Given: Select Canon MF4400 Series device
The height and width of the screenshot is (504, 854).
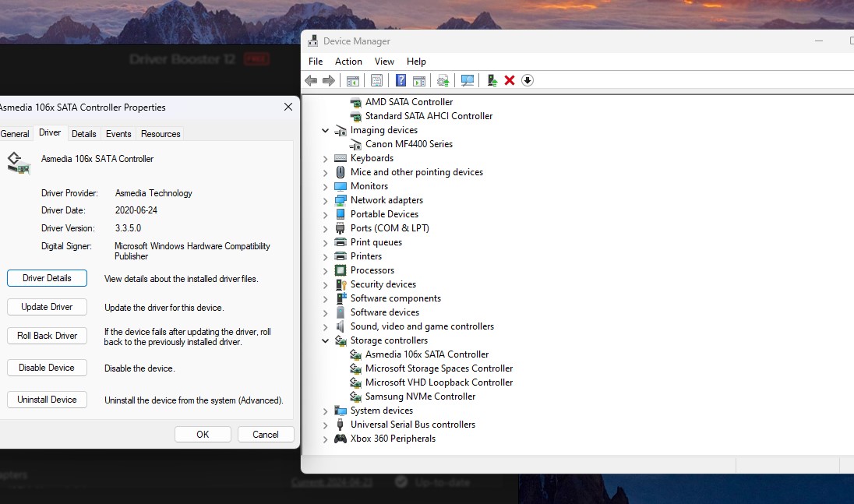Looking at the screenshot, I should coord(409,144).
